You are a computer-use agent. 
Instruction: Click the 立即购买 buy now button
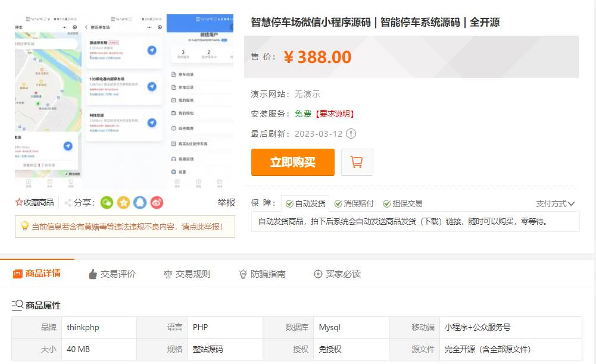point(293,162)
